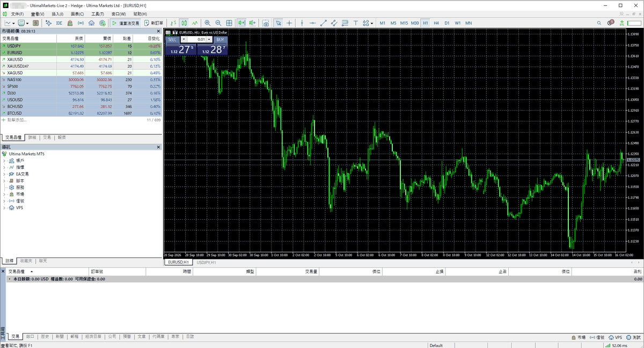Close the Market Watch panel
This screenshot has height=348, width=644.
coord(158,31)
